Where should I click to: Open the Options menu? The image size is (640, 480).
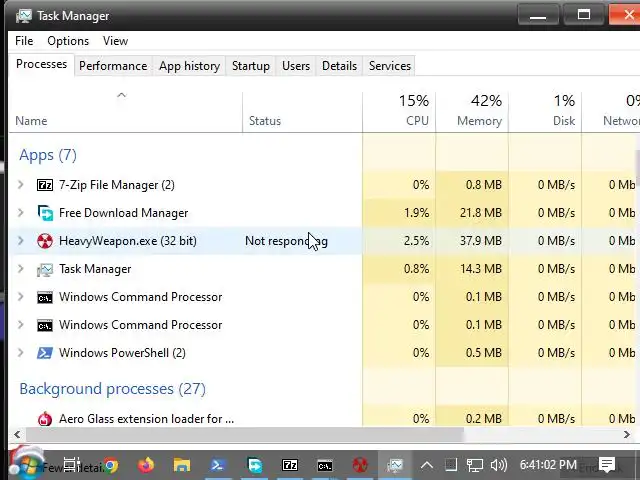pyautogui.click(x=68, y=41)
